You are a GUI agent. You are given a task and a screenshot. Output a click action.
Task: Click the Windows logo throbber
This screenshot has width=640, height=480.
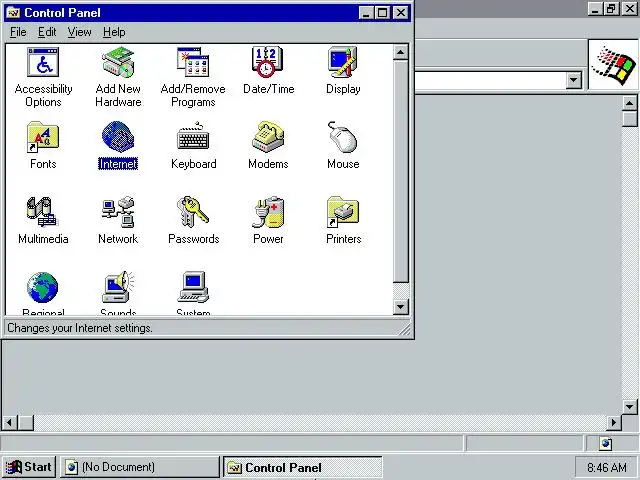coord(613,65)
